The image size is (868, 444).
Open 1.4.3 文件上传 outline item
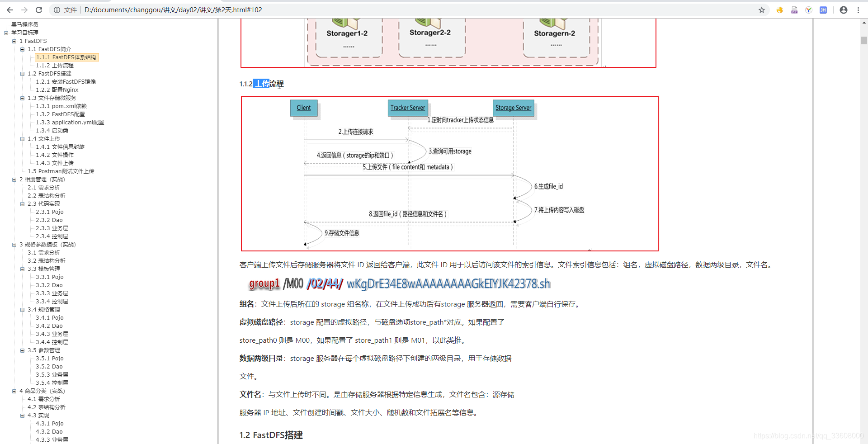55,163
